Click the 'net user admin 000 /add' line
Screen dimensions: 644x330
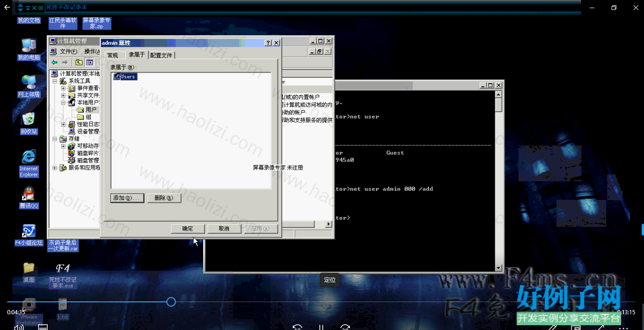pyautogui.click(x=391, y=189)
